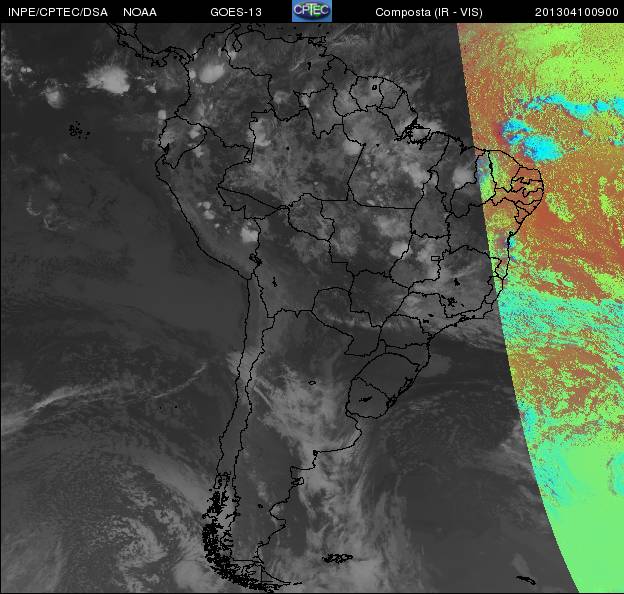Click the CPTEC logo in header
The width and height of the screenshot is (624, 594).
[x=312, y=11]
